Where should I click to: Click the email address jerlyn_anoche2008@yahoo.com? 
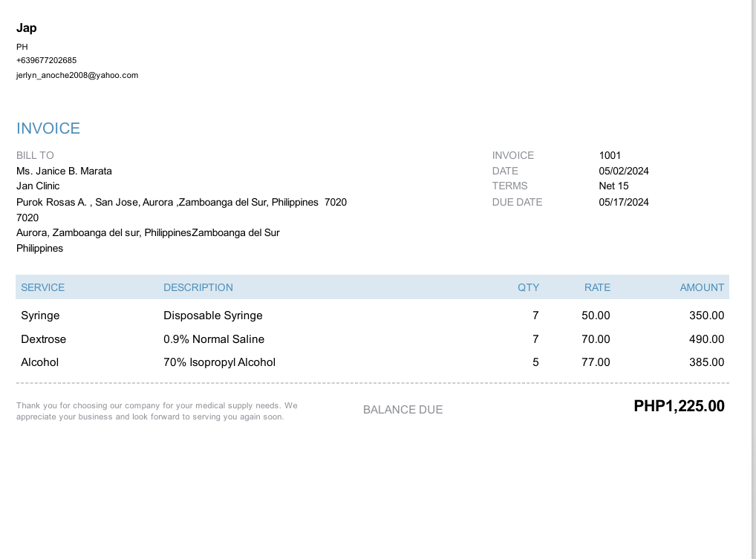(x=77, y=75)
